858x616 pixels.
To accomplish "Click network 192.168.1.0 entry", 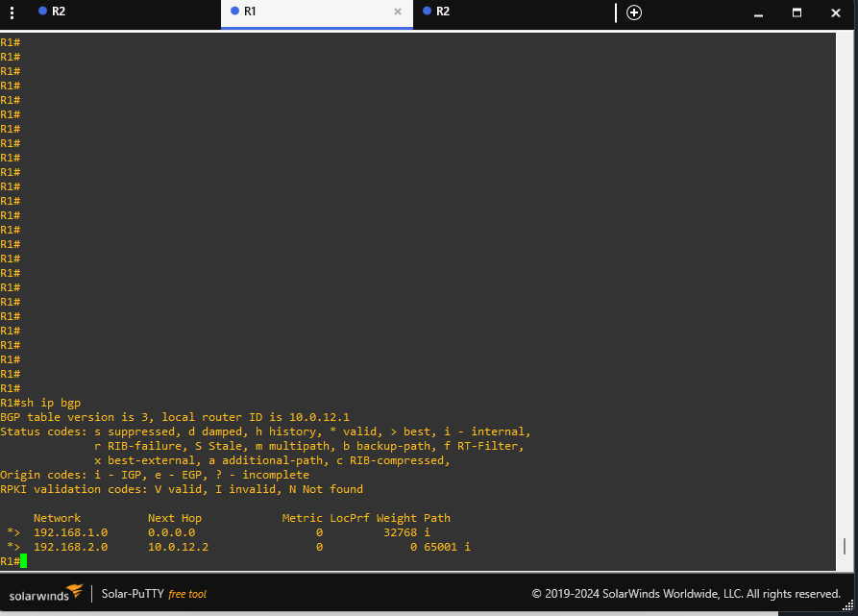I will 70,532.
